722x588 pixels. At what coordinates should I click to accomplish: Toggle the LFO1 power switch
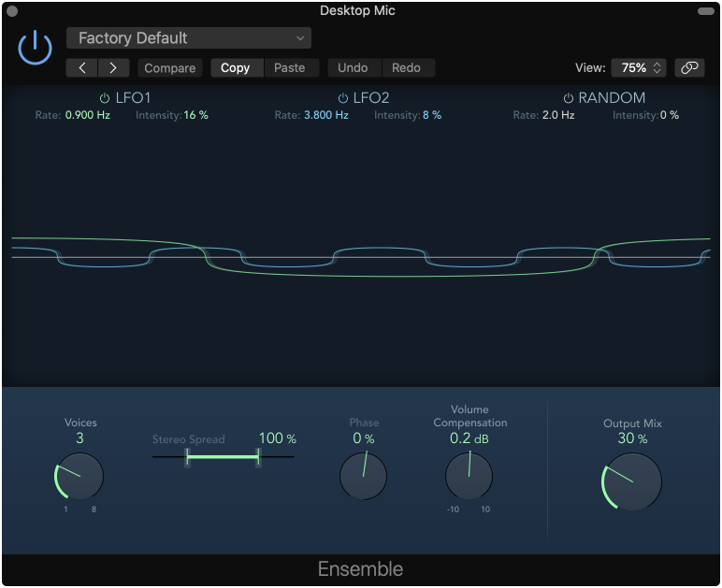coord(105,98)
